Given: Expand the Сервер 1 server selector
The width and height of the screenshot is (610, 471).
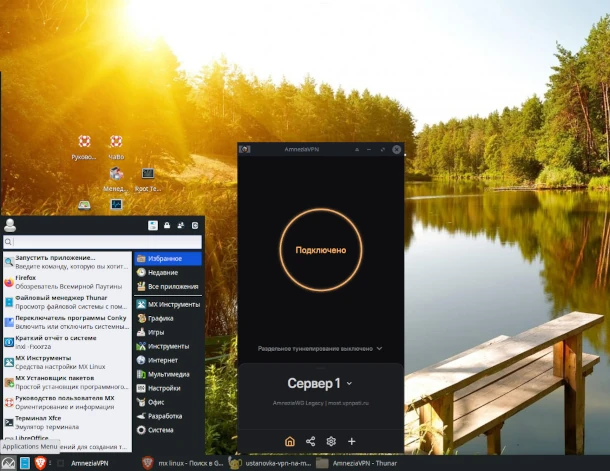Looking at the screenshot, I should (320, 383).
